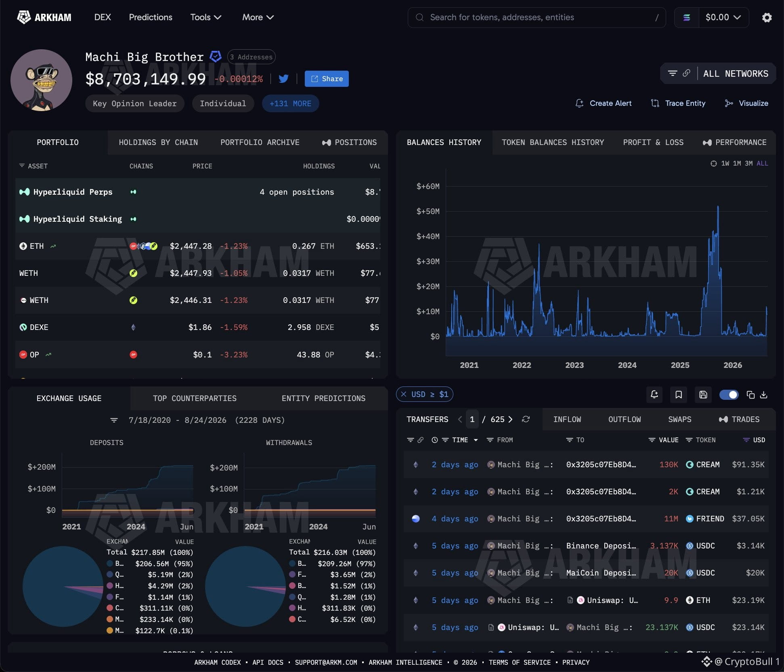Switch to the TOP COUNTERPARTIES tab

[x=195, y=399]
